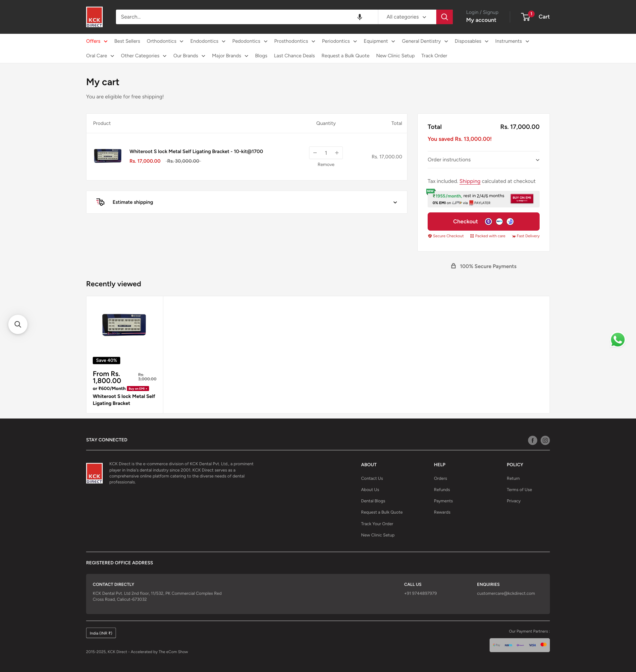Expand the Offers menu
Viewport: 636px width, 672px height.
pos(97,41)
